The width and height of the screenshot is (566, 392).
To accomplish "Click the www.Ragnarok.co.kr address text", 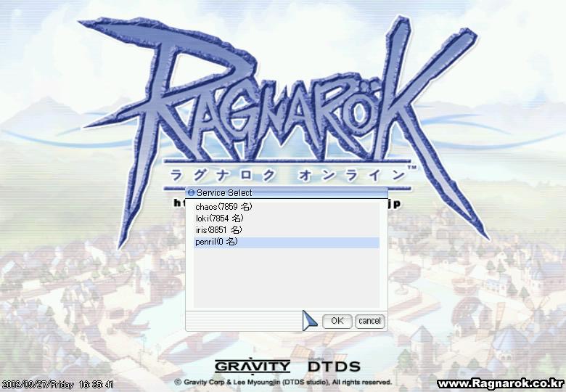I will [x=500, y=383].
